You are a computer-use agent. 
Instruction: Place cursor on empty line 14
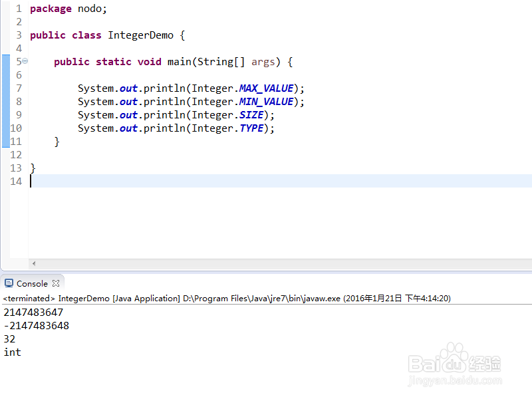281,181
